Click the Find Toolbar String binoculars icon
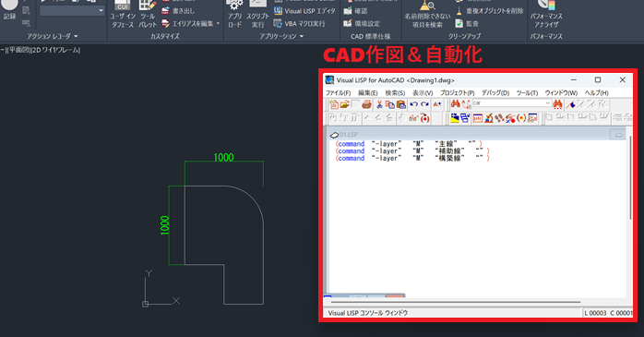644x337 pixels. (x=557, y=104)
